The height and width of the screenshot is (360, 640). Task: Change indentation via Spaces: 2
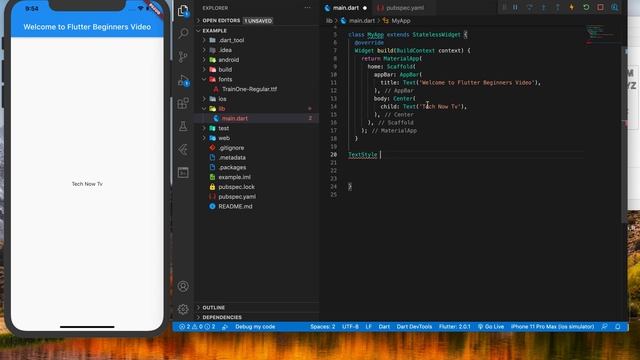pos(322,327)
